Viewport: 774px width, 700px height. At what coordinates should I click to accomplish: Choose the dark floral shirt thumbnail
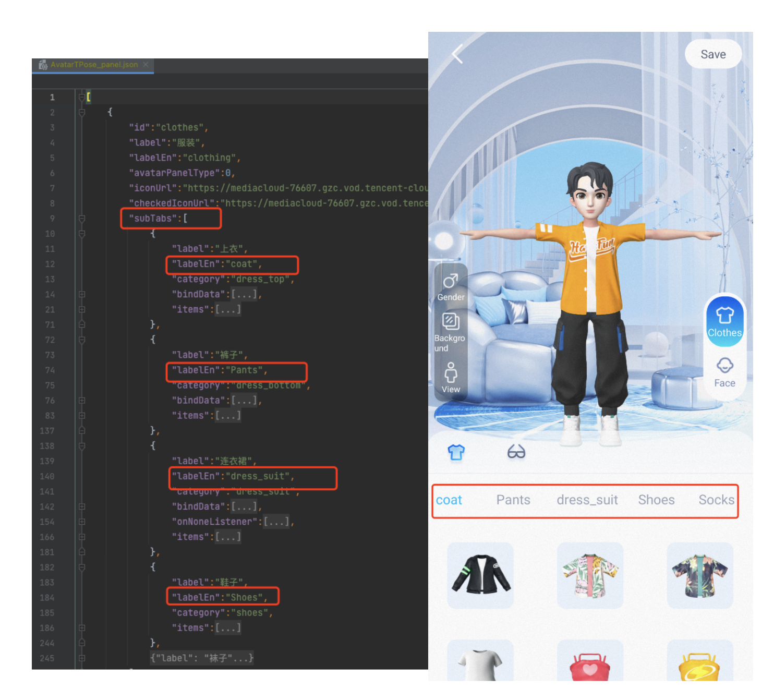(700, 575)
